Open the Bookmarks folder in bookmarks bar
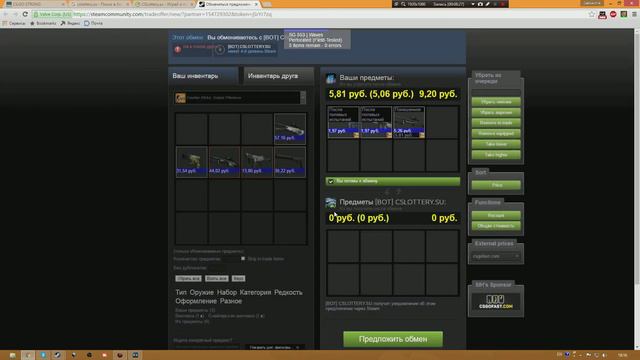The image size is (640, 360). pyautogui.click(x=43, y=23)
